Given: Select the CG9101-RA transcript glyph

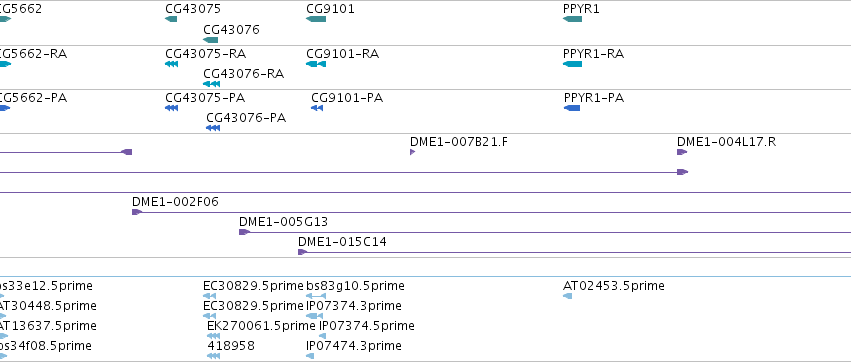Looking at the screenshot, I should (316, 64).
